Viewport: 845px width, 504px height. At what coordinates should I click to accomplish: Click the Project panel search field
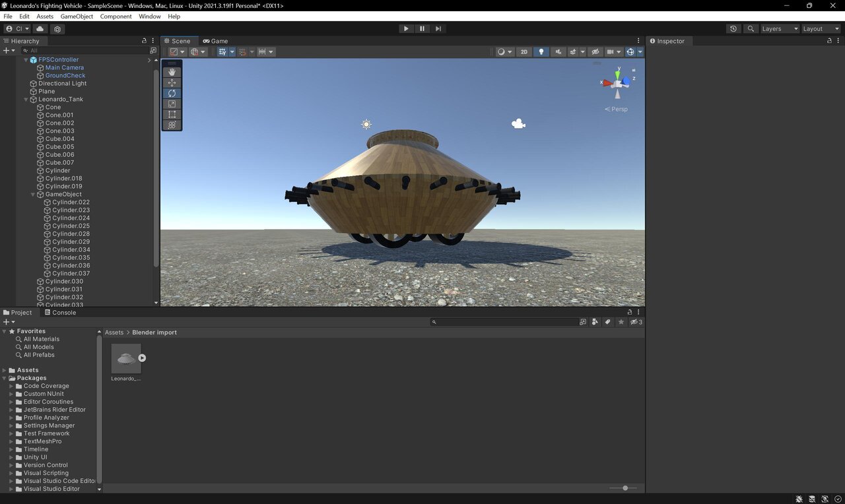(x=504, y=322)
